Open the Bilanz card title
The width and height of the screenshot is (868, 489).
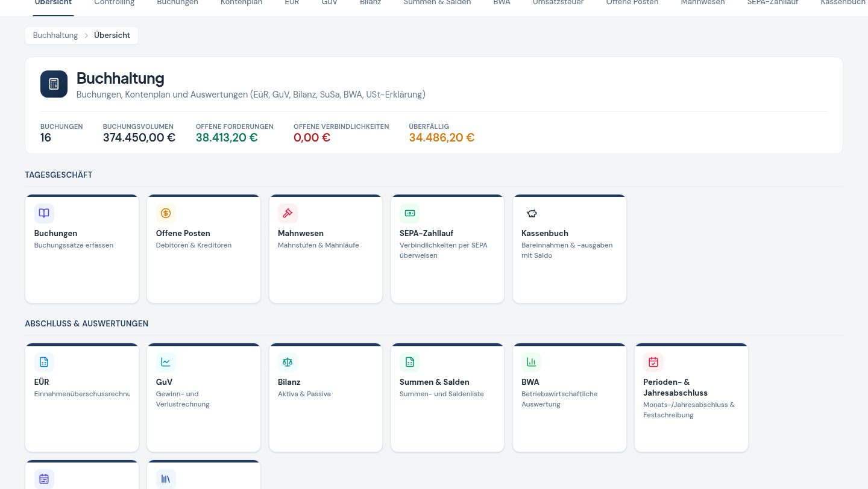289,382
